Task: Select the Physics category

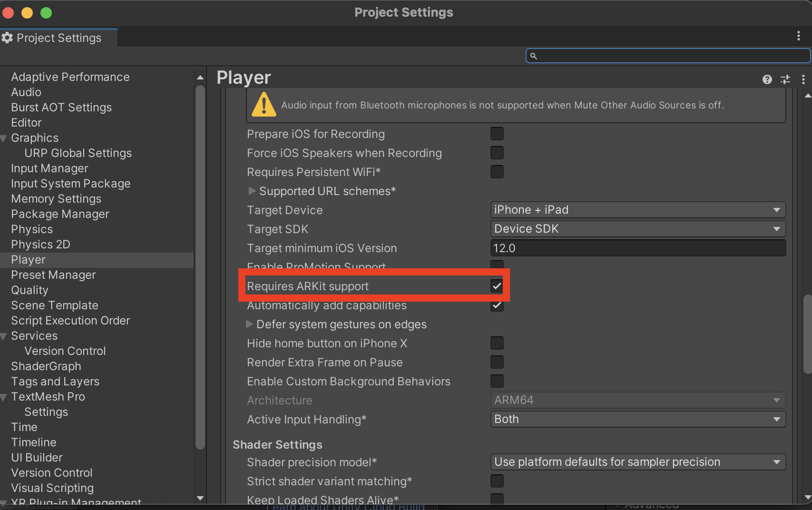Action: click(x=32, y=229)
